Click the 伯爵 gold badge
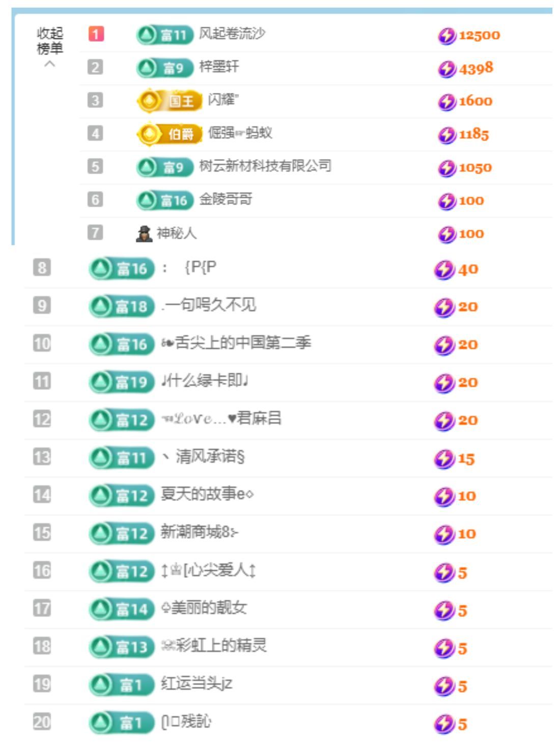This screenshot has height=747, width=560. coord(169,134)
